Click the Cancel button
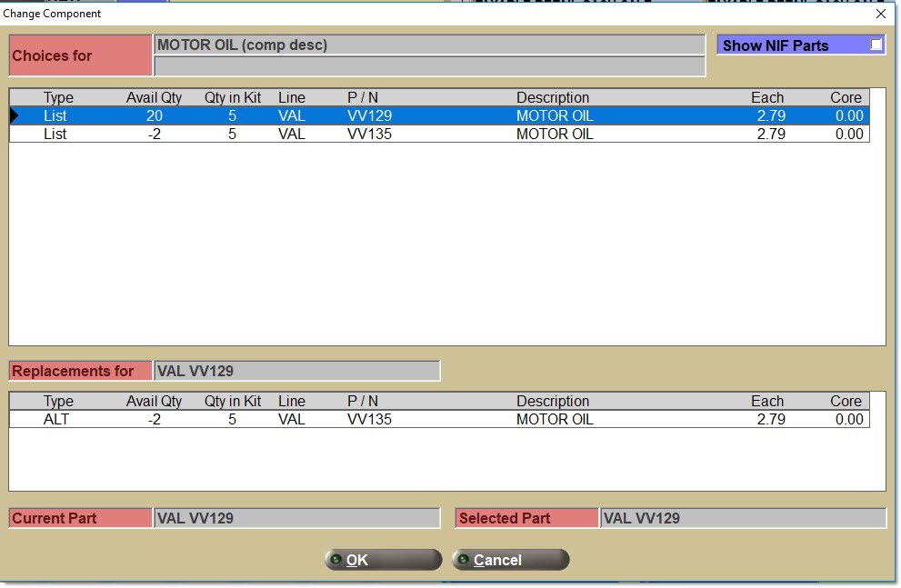Image resolution: width=901 pixels, height=588 pixels. click(510, 560)
